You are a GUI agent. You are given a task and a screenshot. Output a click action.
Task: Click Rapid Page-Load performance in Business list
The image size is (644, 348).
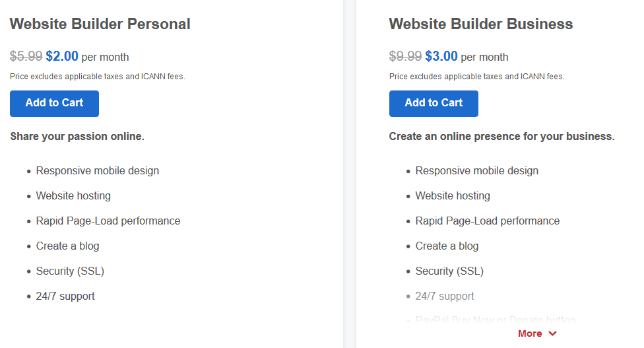(x=488, y=221)
